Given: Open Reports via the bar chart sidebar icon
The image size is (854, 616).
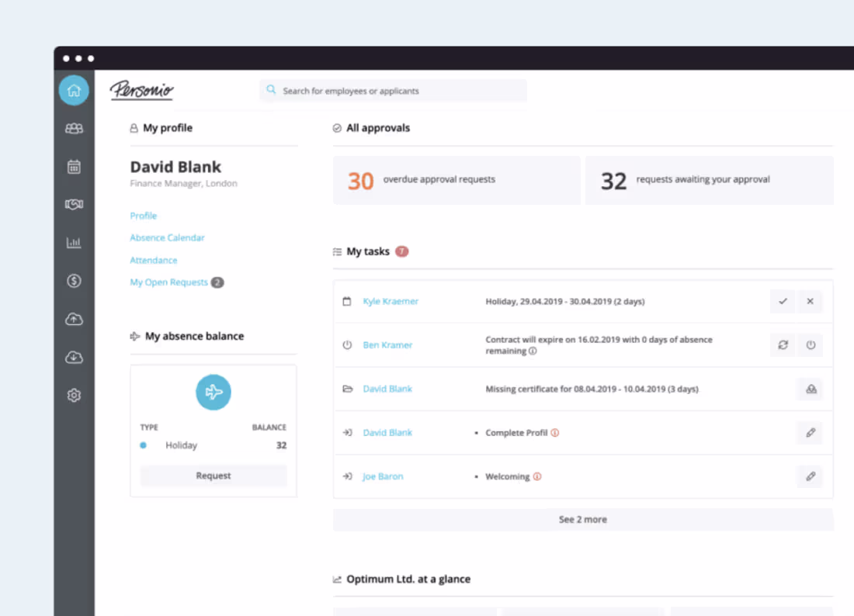Looking at the screenshot, I should coord(74,242).
